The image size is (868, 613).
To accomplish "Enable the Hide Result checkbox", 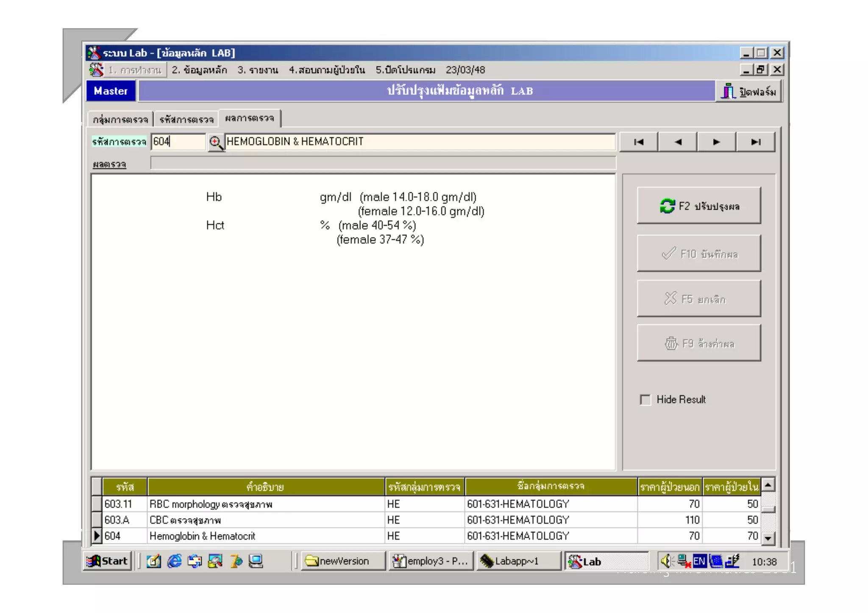I will (x=645, y=399).
